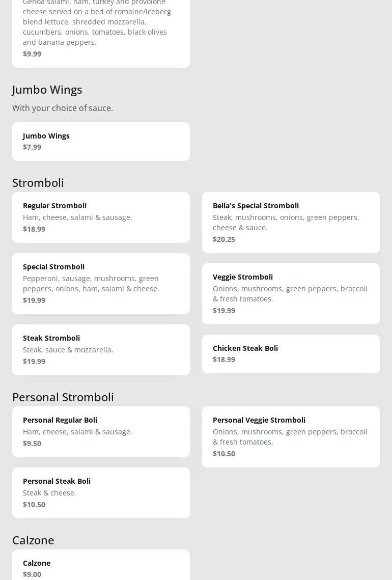Viewport: 392px width, 580px height.
Task: Open the $9.99 salad item card
Action: 101,31
